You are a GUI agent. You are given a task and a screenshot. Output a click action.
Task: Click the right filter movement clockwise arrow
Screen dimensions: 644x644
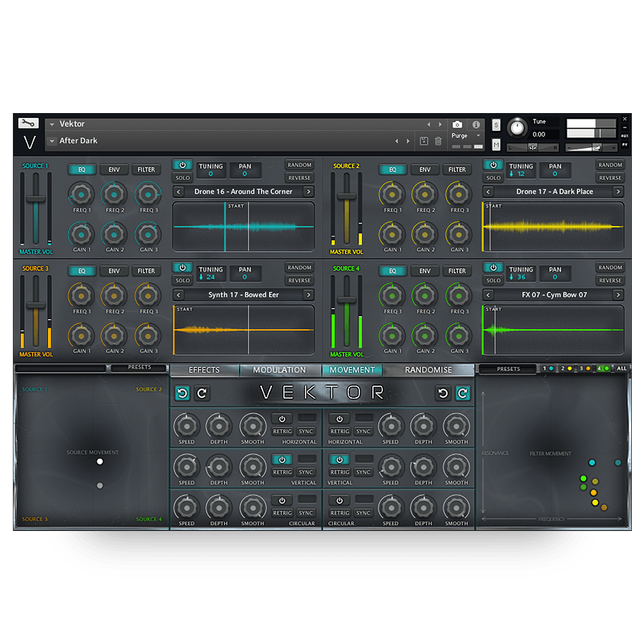(463, 393)
